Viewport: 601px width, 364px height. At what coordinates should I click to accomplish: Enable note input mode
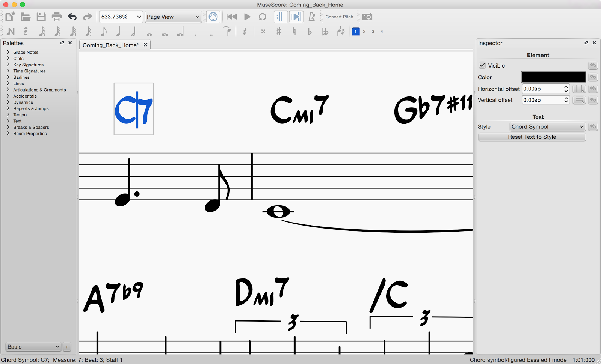coord(10,32)
